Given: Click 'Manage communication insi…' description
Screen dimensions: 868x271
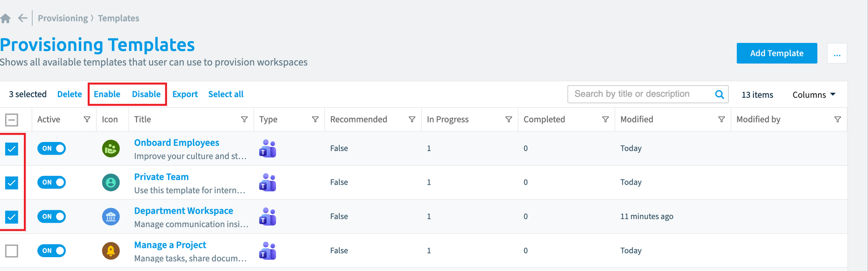Looking at the screenshot, I should 191,224.
